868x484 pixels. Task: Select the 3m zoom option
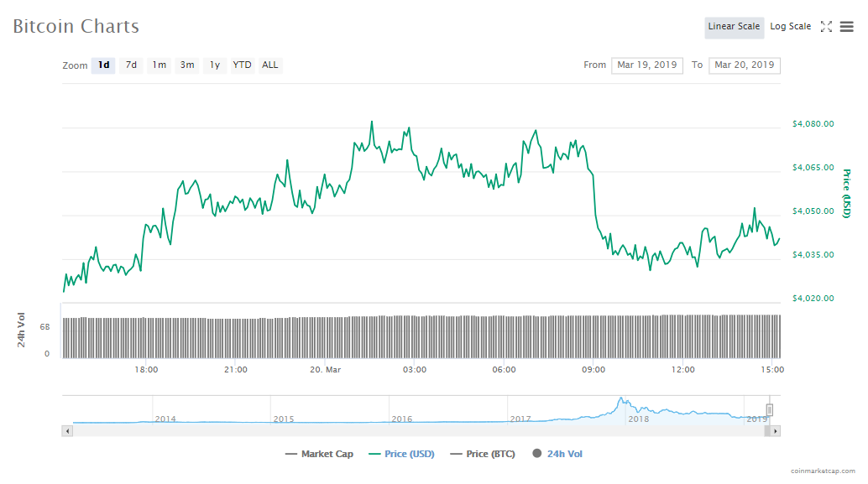[x=187, y=65]
